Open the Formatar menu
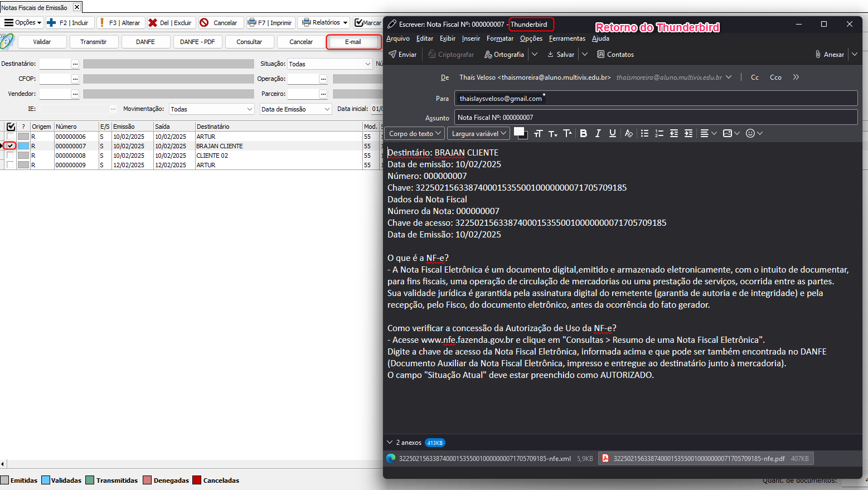 500,38
